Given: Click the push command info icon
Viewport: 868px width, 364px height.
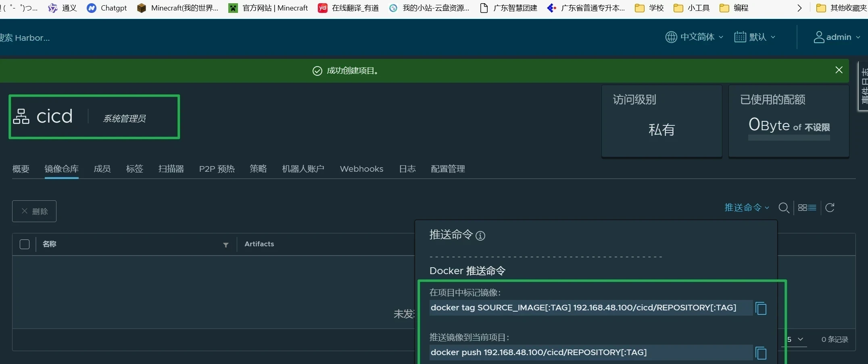Looking at the screenshot, I should pos(480,236).
